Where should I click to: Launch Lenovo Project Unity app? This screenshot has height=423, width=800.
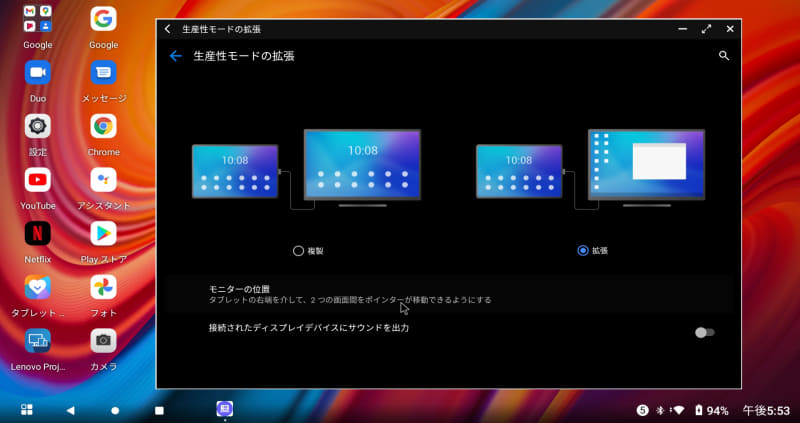tap(38, 340)
